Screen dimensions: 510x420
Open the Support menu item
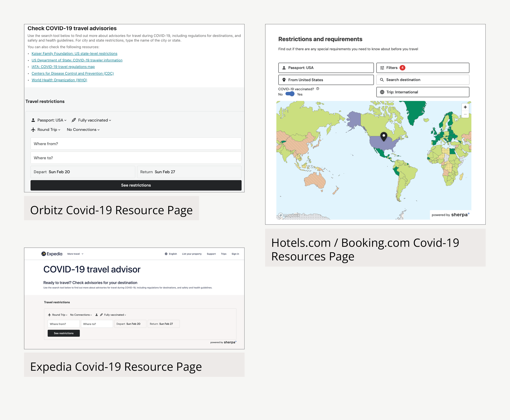click(211, 254)
